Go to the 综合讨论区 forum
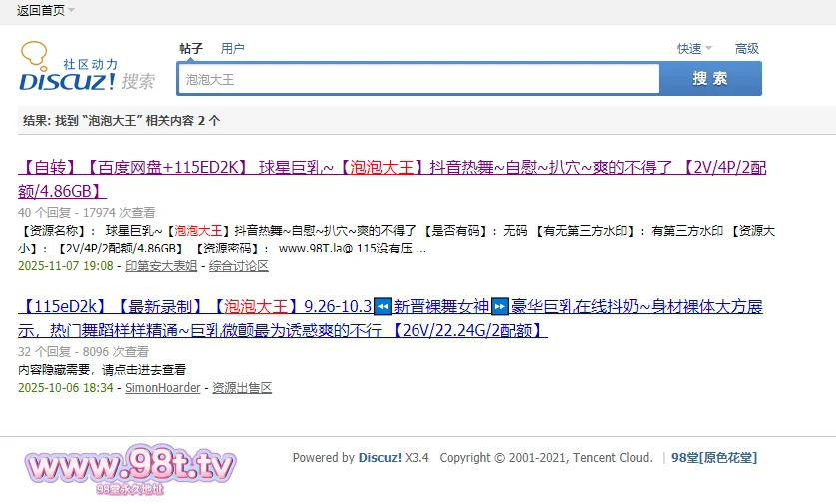The image size is (836, 504). coord(238,267)
